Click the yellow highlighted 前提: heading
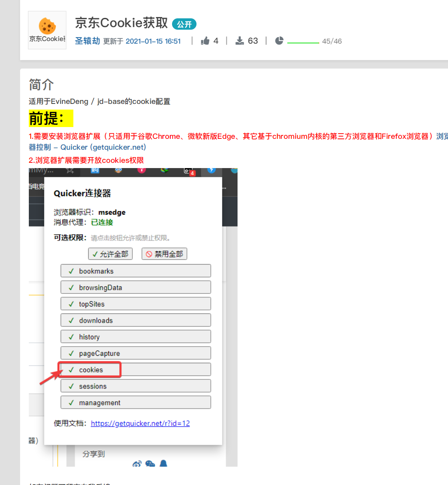 tap(51, 118)
